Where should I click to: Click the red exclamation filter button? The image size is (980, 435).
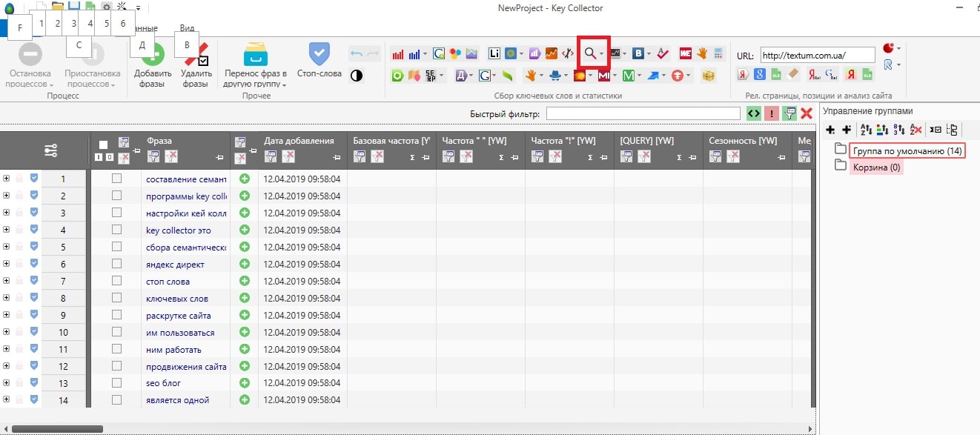[x=772, y=113]
